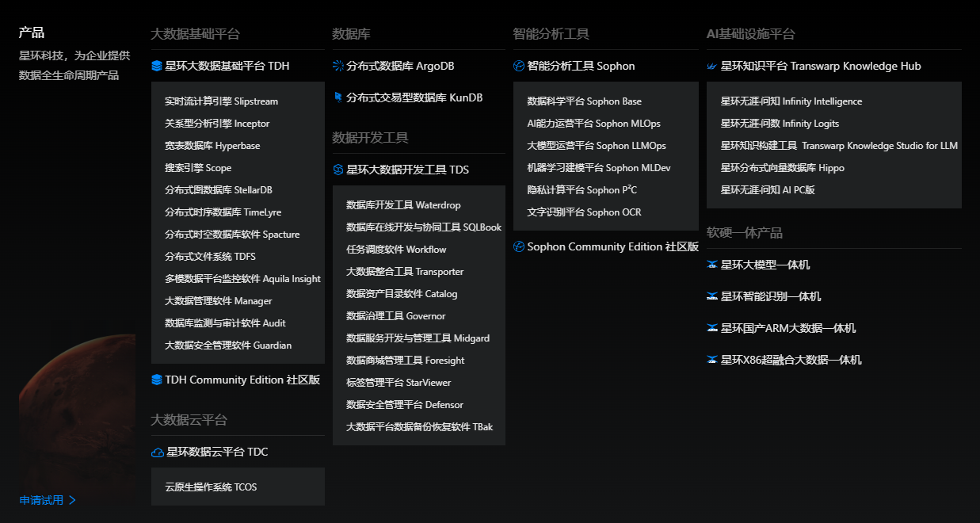Open 数据安全管理平台 Defensor
Viewport: 980px width, 523px height.
(x=405, y=405)
